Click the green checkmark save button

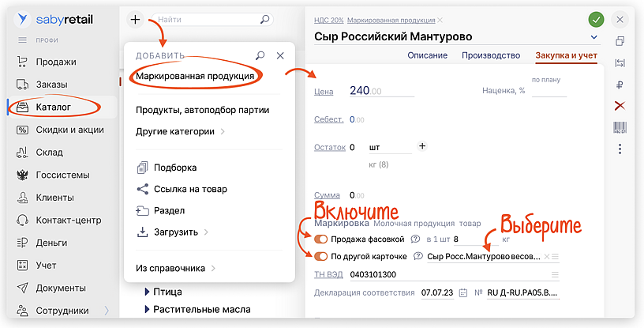[596, 19]
